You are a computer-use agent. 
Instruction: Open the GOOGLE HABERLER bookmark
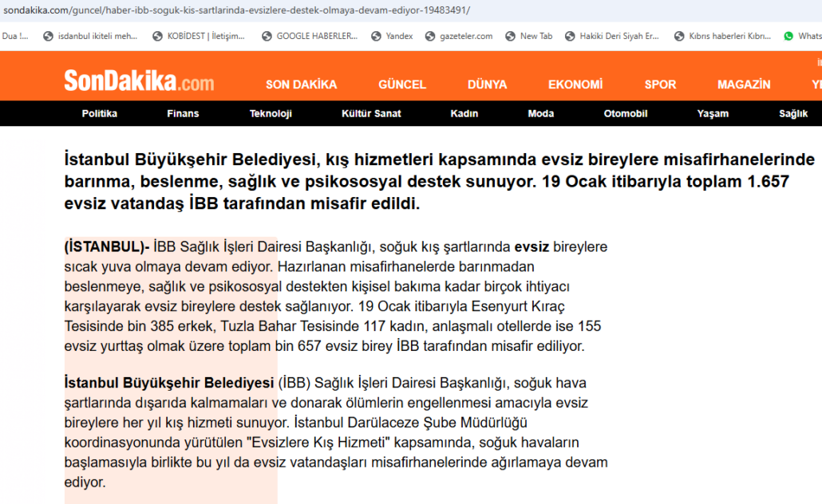tap(309, 36)
